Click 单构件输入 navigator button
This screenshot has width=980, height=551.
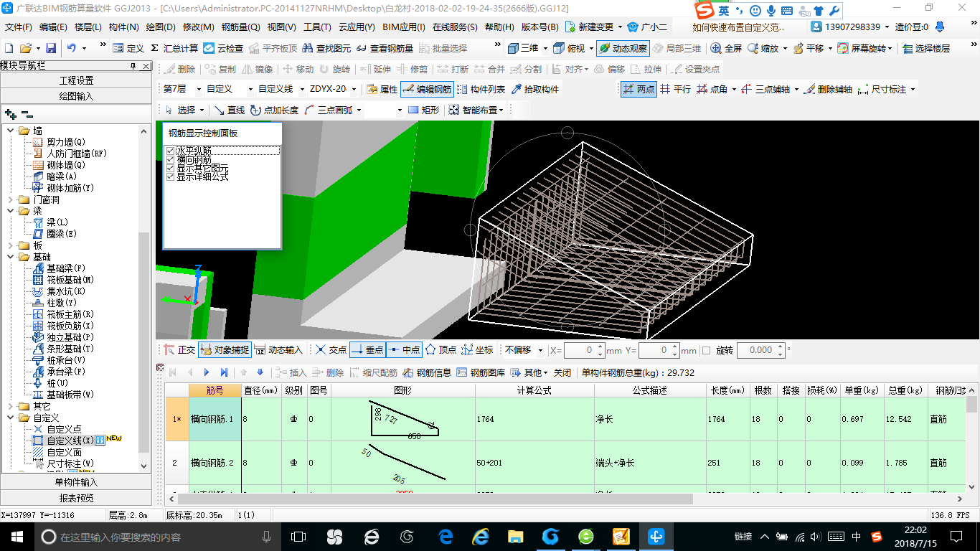coord(76,482)
